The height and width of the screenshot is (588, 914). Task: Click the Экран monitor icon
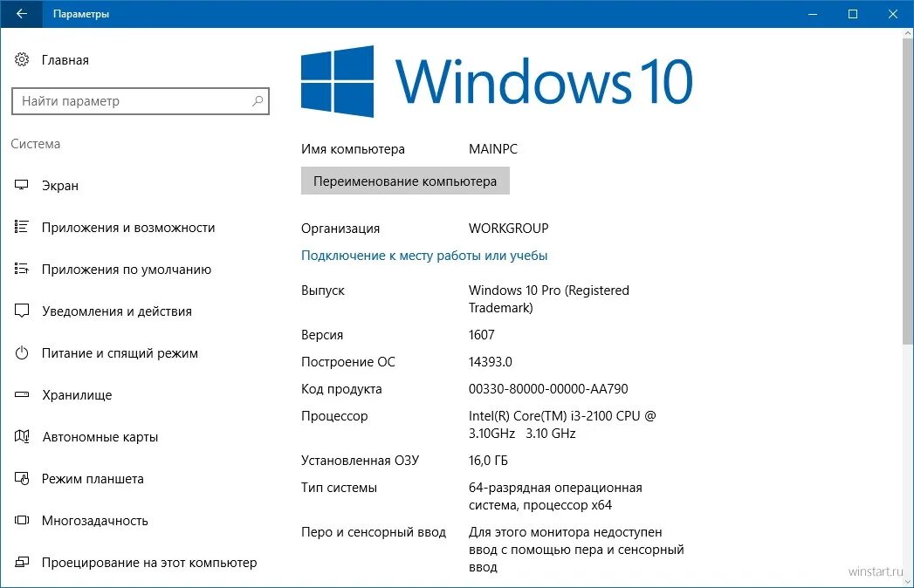coord(22,185)
